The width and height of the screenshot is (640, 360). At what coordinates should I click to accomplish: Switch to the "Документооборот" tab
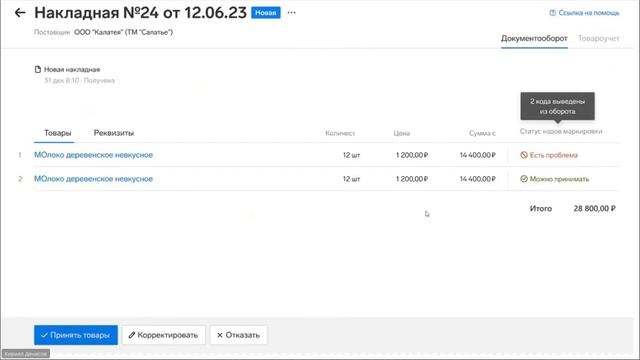pos(534,38)
